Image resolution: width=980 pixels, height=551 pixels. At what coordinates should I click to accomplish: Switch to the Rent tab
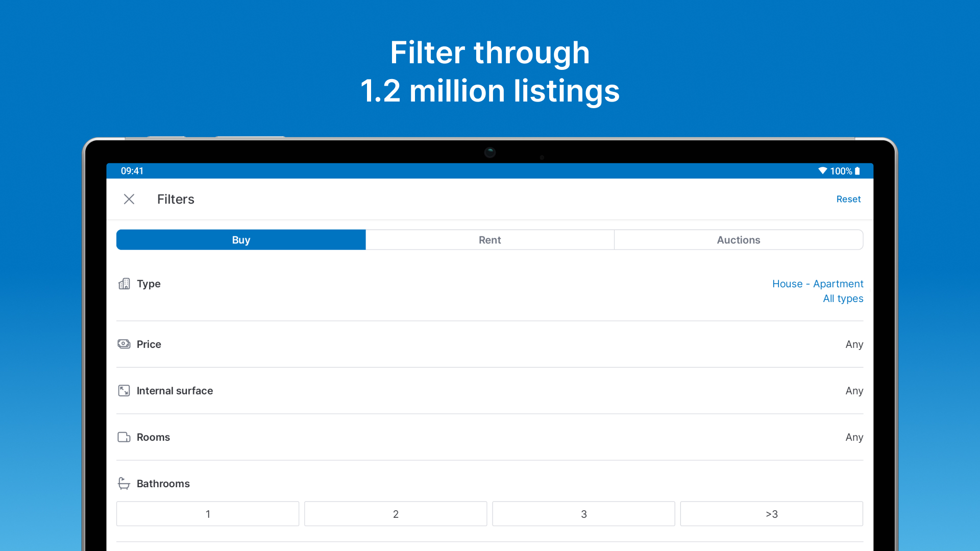[x=489, y=240]
